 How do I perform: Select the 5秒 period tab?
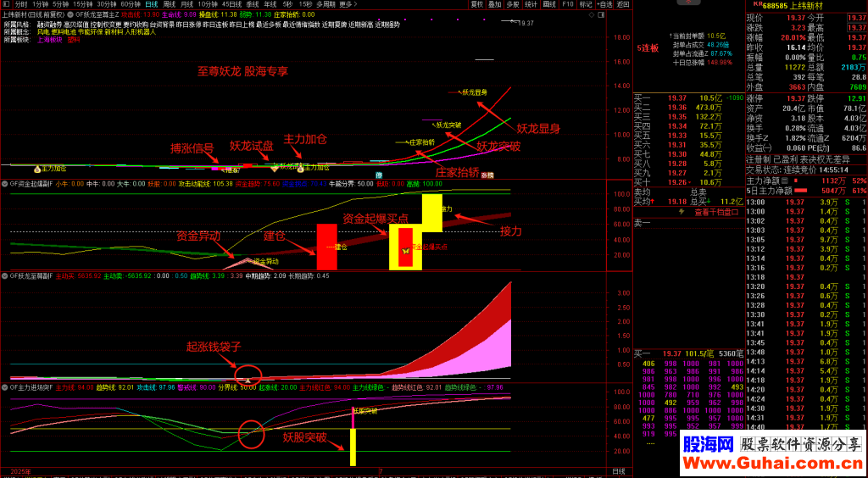click(287, 4)
